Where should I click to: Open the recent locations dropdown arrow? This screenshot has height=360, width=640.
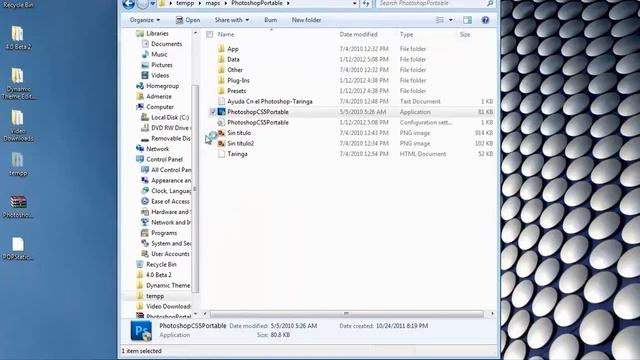(153, 4)
